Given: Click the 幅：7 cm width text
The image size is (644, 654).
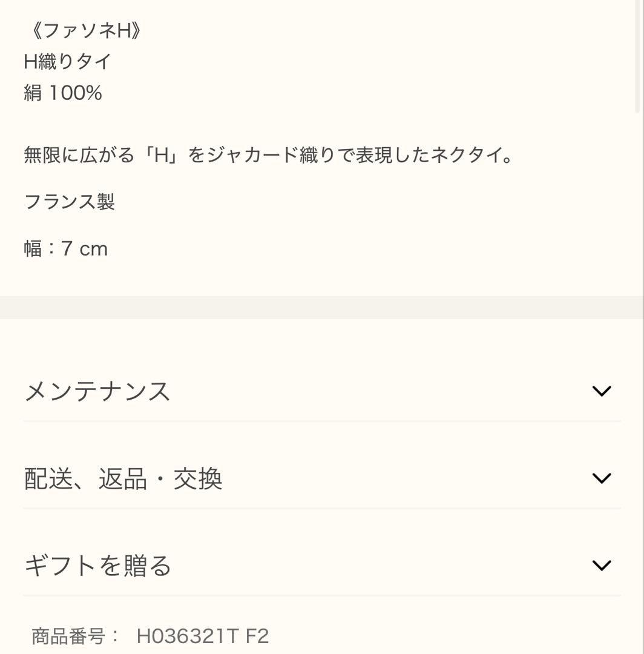Looking at the screenshot, I should (x=65, y=248).
